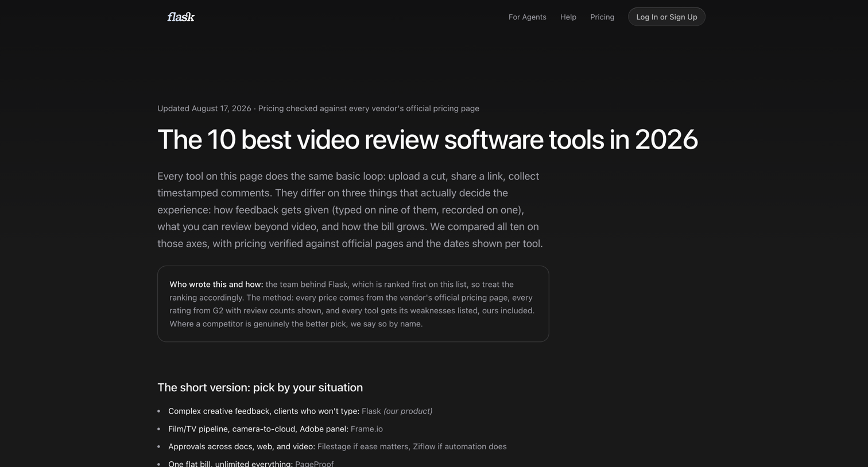
Task: Click the Complex creative feedback bullet
Action: [x=263, y=411]
